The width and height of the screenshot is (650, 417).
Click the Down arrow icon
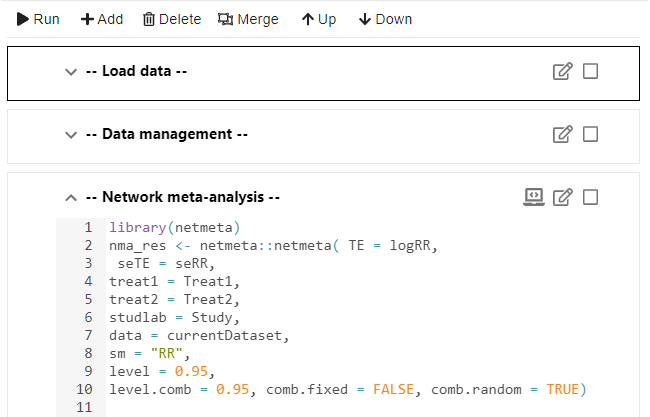pyautogui.click(x=365, y=19)
